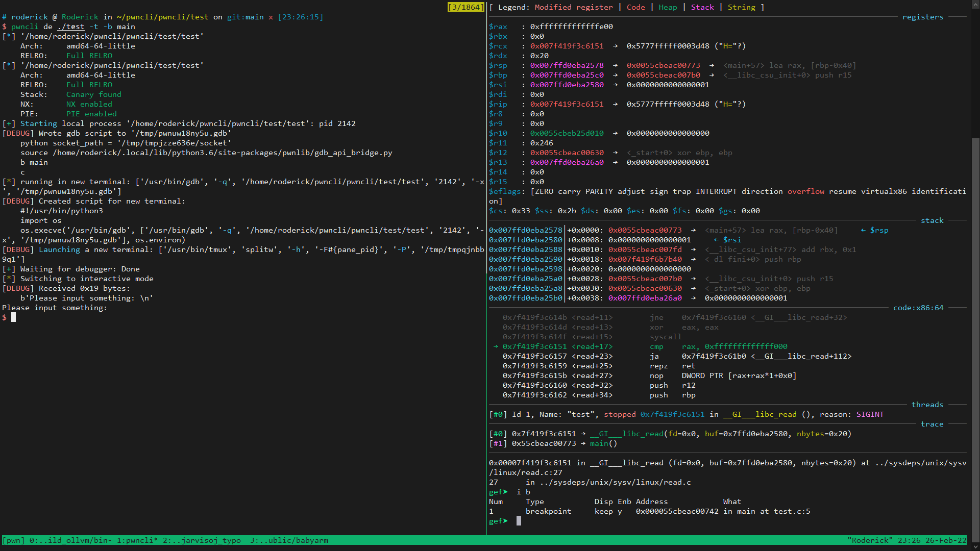Click the code:x86:64 section header
Image resolution: width=980 pixels, height=551 pixels.
click(x=918, y=308)
